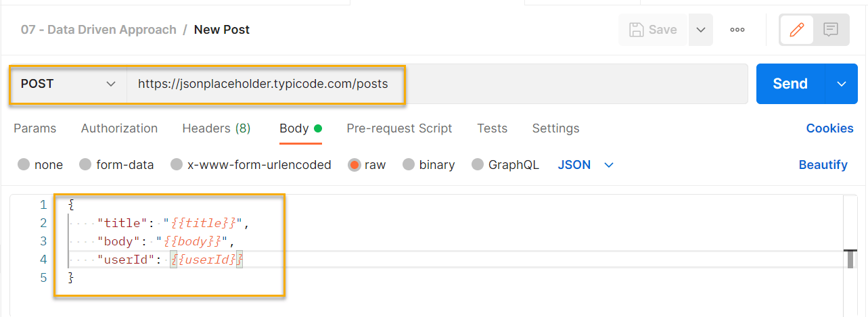Open the Send button dropdown arrow

tap(842, 84)
